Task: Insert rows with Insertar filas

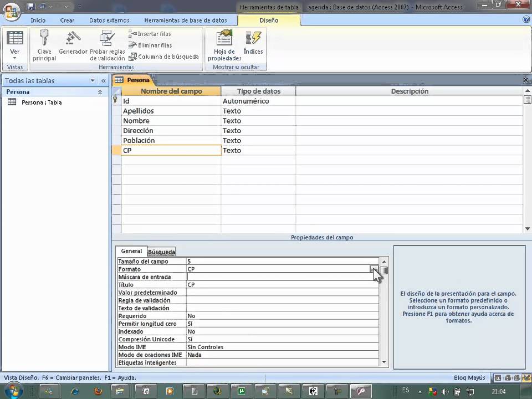Action: coord(150,34)
